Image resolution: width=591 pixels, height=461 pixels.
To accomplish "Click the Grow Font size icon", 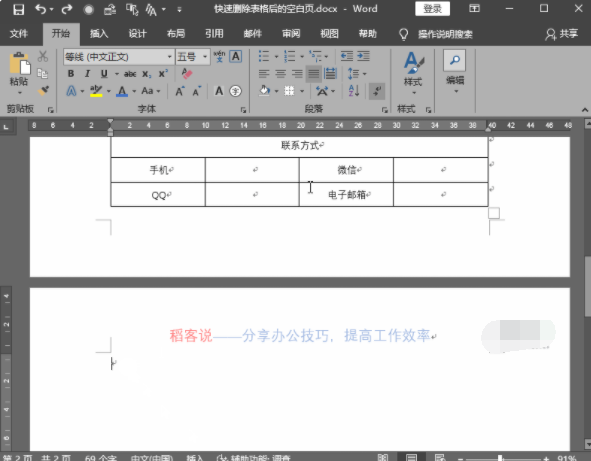I will click(x=180, y=91).
